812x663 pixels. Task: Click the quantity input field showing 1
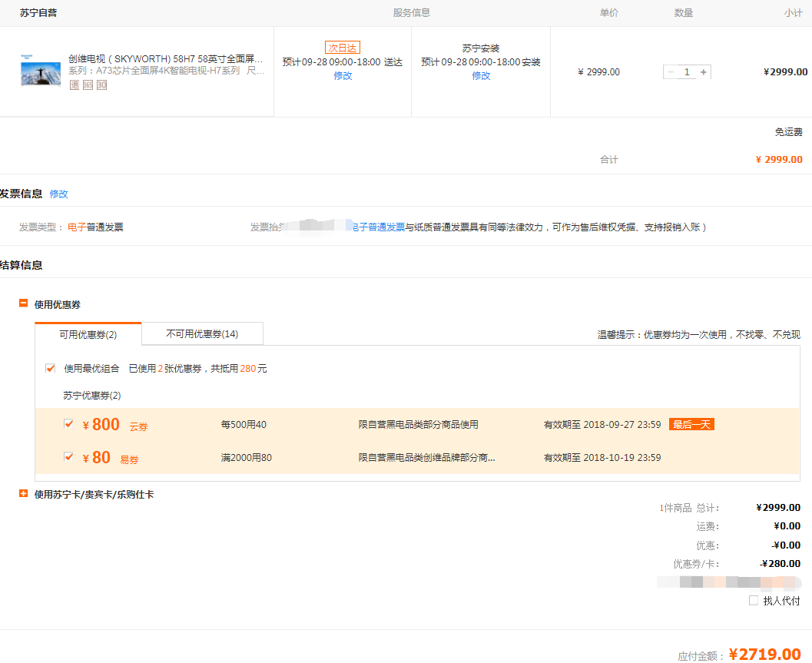688,72
